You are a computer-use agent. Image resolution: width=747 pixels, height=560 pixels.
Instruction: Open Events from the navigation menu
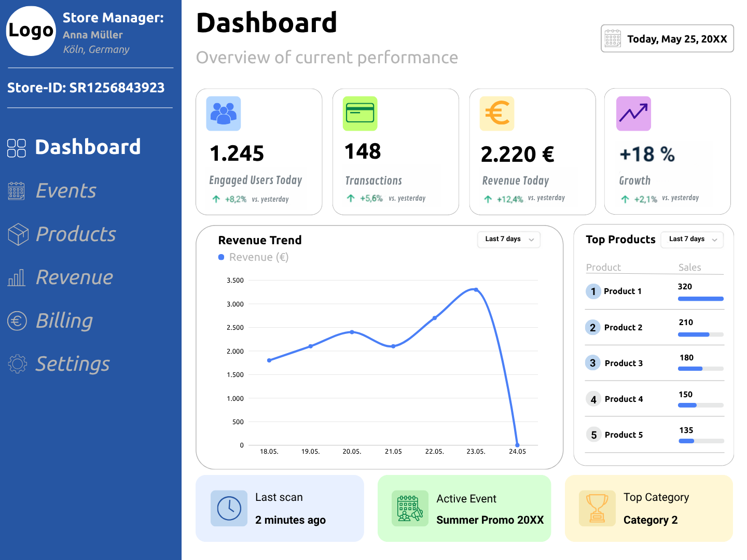(x=66, y=191)
